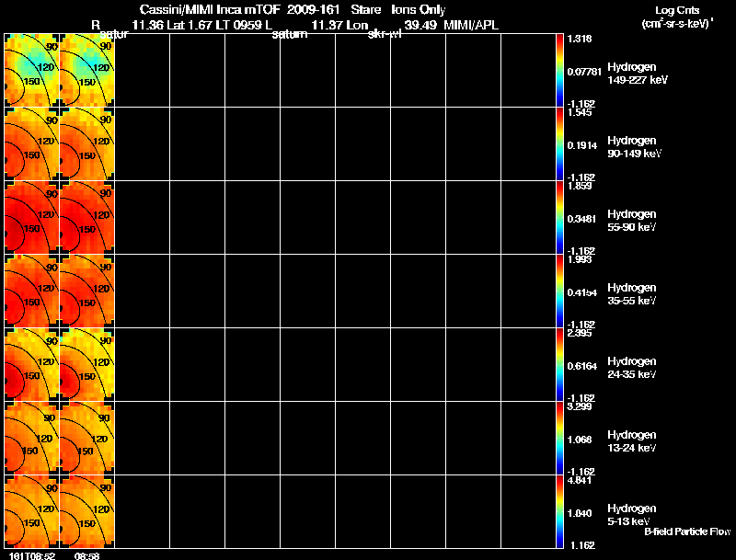Click the color bar beside Hydrogen 90-149 keV
This screenshot has width=736, height=560.
[x=559, y=144]
